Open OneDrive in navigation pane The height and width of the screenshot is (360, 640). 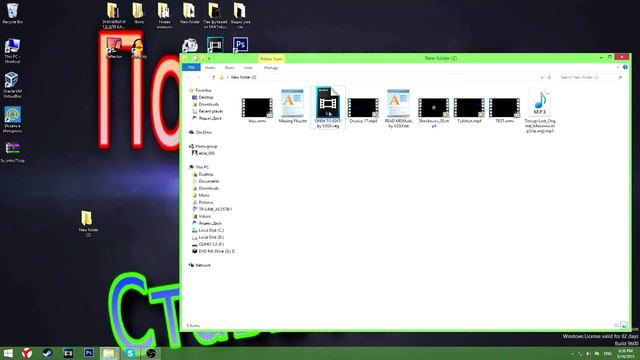coord(203,132)
